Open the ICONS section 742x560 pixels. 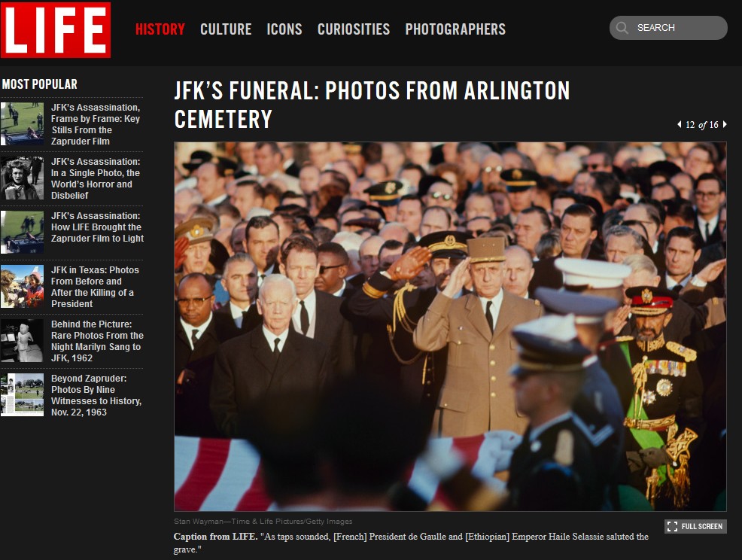pos(284,29)
